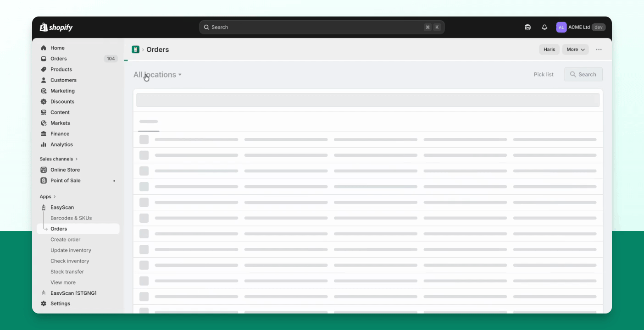Click the Online Store storefront icon
Image resolution: width=644 pixels, height=330 pixels.
[44, 170]
